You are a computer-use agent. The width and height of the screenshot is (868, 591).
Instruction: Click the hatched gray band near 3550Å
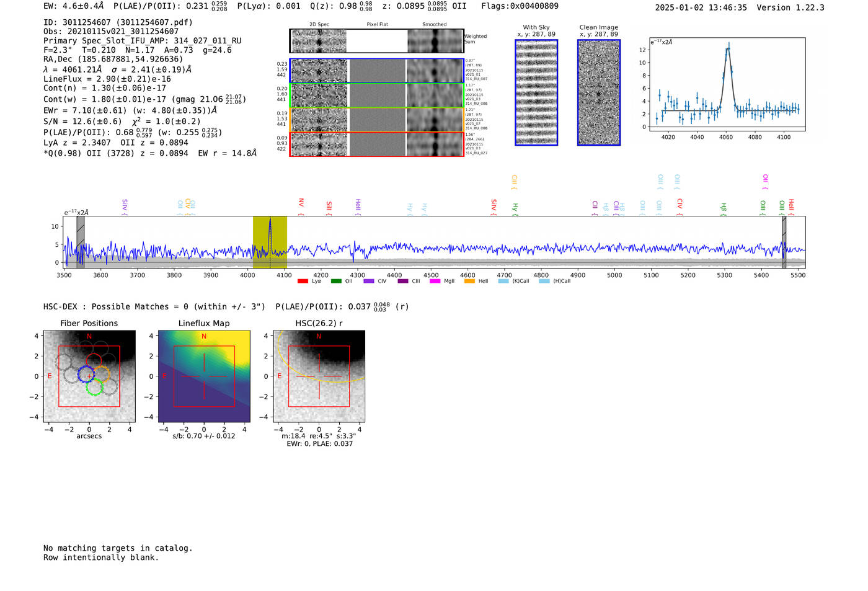click(81, 242)
